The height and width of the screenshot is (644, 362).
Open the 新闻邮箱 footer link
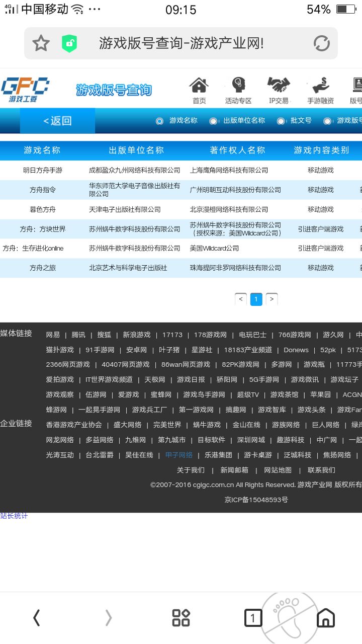[x=234, y=470]
